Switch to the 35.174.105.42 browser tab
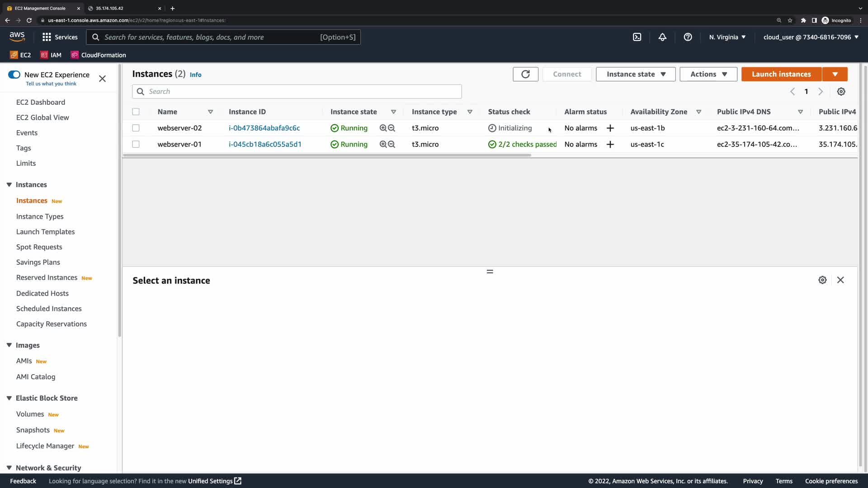Viewport: 868px width, 488px height. click(122, 8)
